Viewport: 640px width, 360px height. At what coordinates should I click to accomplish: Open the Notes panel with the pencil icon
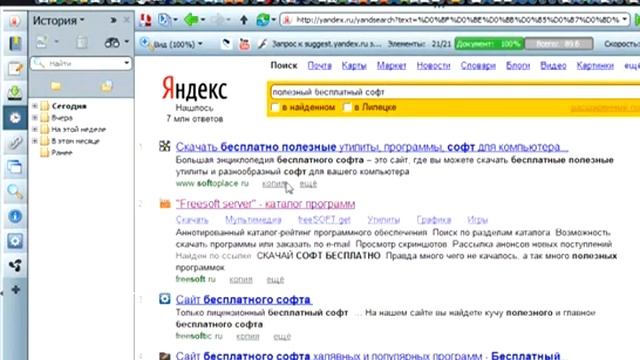[x=15, y=69]
